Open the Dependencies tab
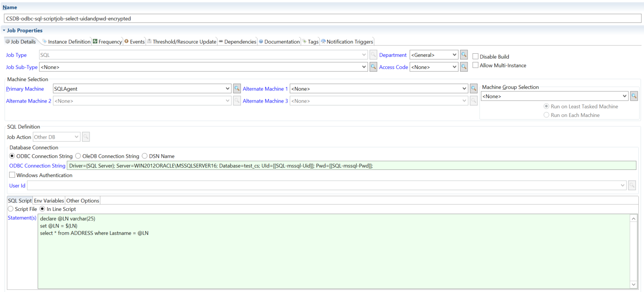The height and width of the screenshot is (292, 644). (237, 42)
